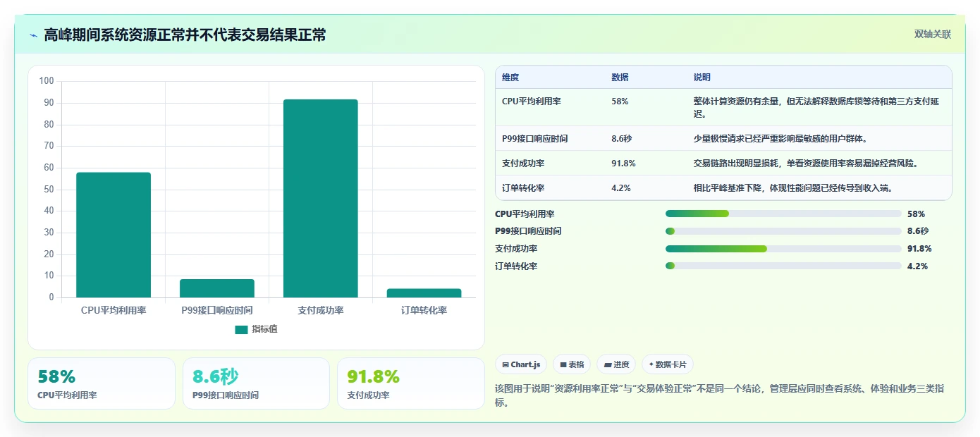Click P99接口响应时间 in the table row

(535, 139)
